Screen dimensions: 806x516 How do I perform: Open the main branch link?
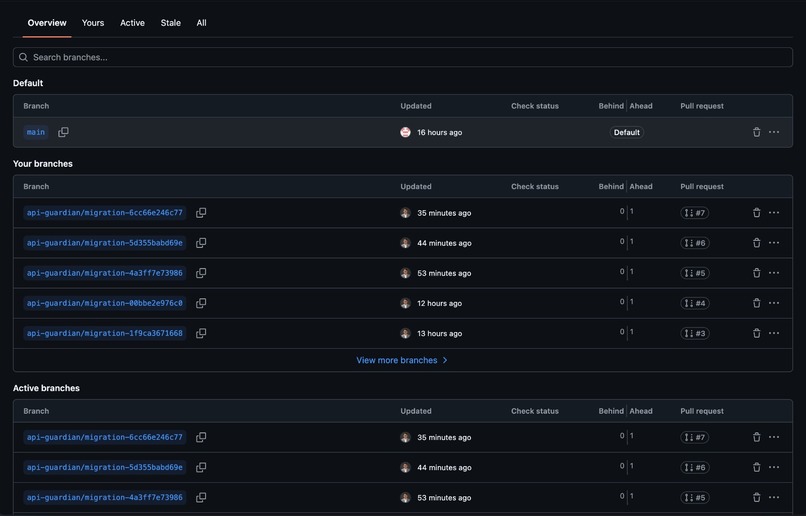(35, 132)
